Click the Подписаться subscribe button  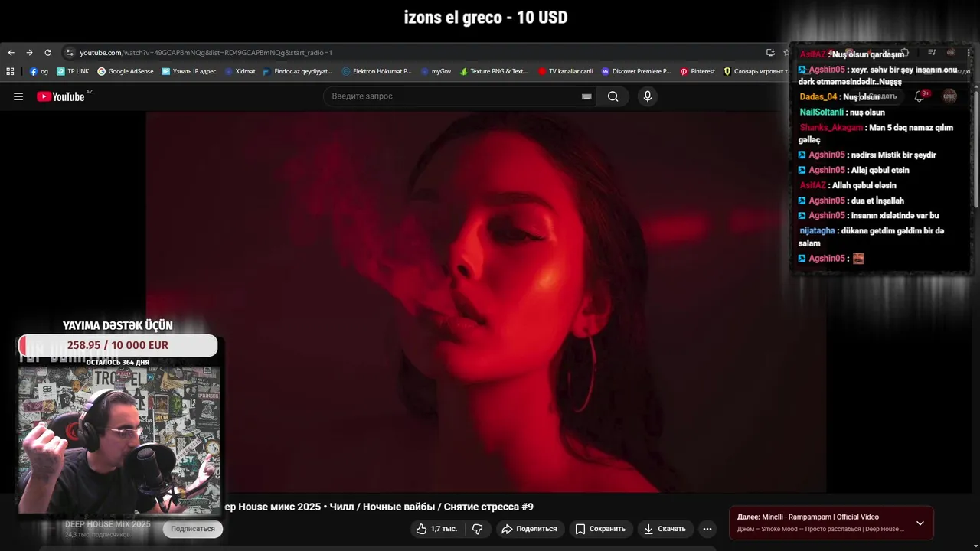tap(193, 529)
